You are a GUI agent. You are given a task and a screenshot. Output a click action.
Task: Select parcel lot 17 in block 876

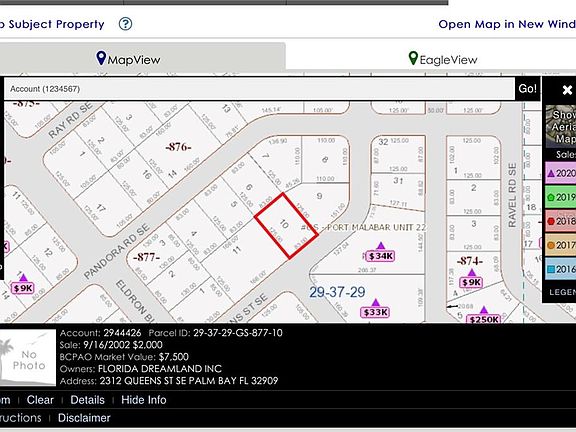click(x=100, y=209)
